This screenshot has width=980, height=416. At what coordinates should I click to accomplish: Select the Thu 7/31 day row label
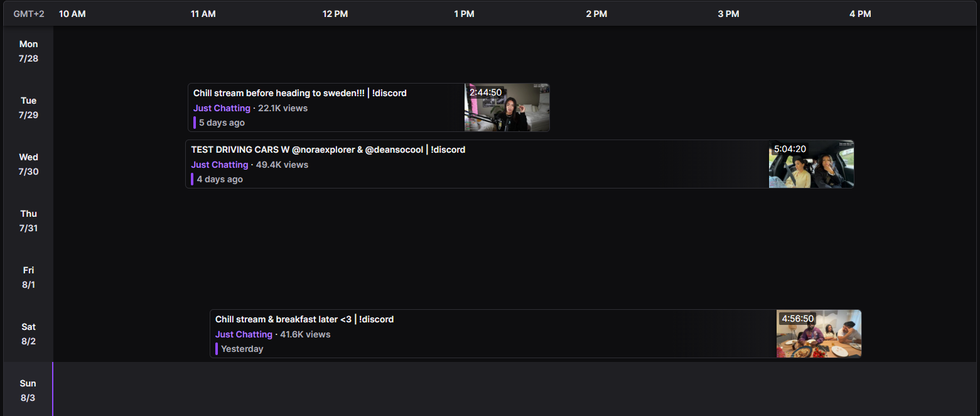click(x=28, y=221)
